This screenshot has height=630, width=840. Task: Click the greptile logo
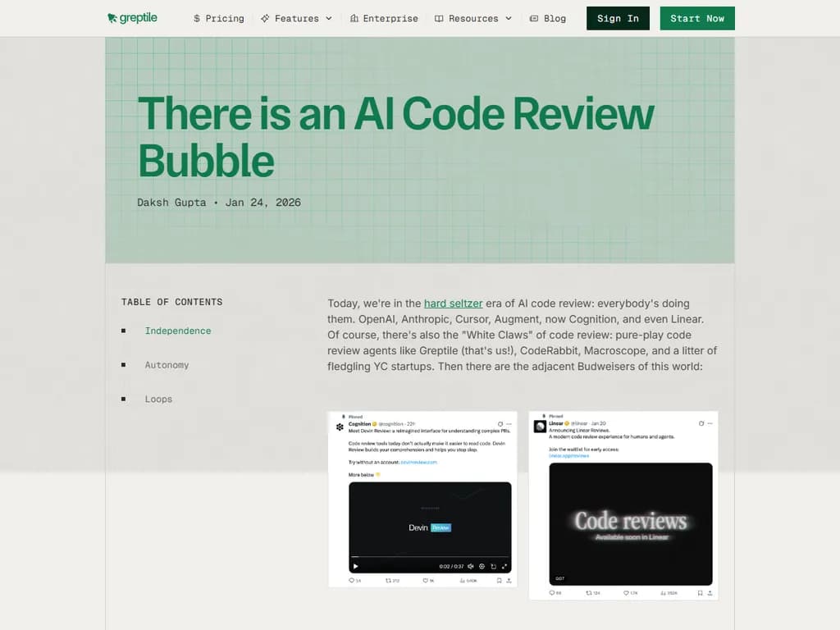132,17
